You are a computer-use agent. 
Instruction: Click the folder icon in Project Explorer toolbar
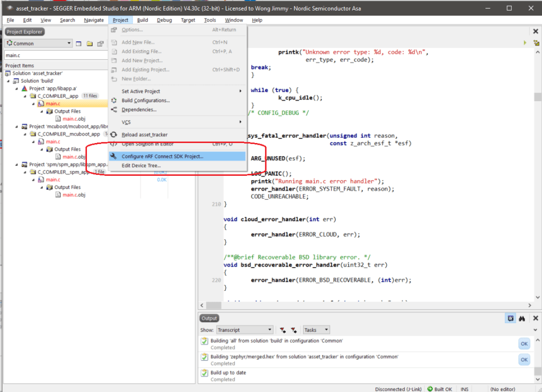90,43
